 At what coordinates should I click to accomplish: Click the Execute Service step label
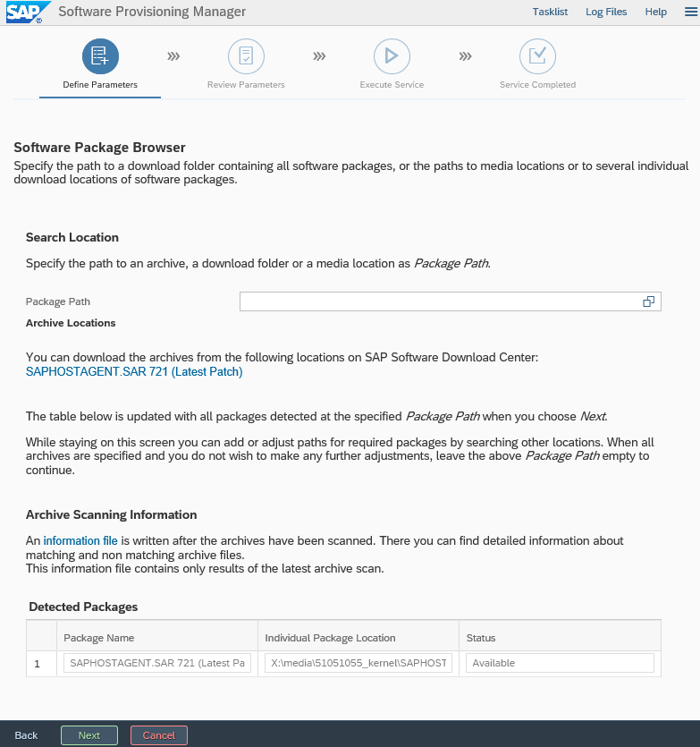(392, 85)
